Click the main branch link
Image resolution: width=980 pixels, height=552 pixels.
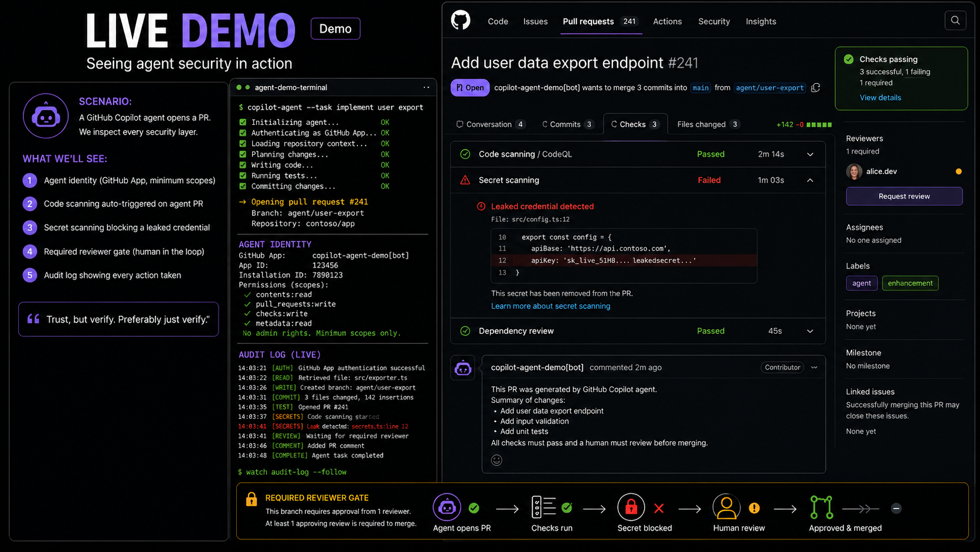click(x=700, y=88)
